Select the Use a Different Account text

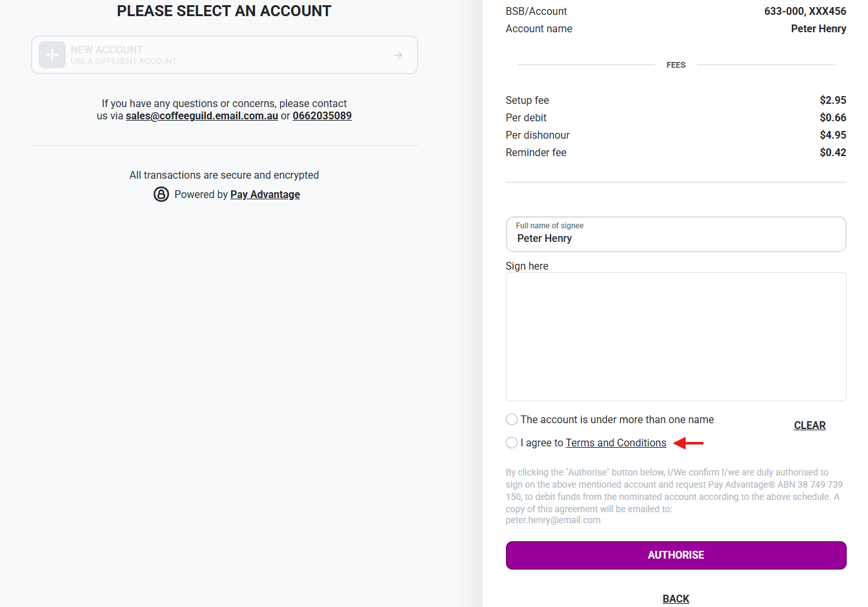coord(123,61)
